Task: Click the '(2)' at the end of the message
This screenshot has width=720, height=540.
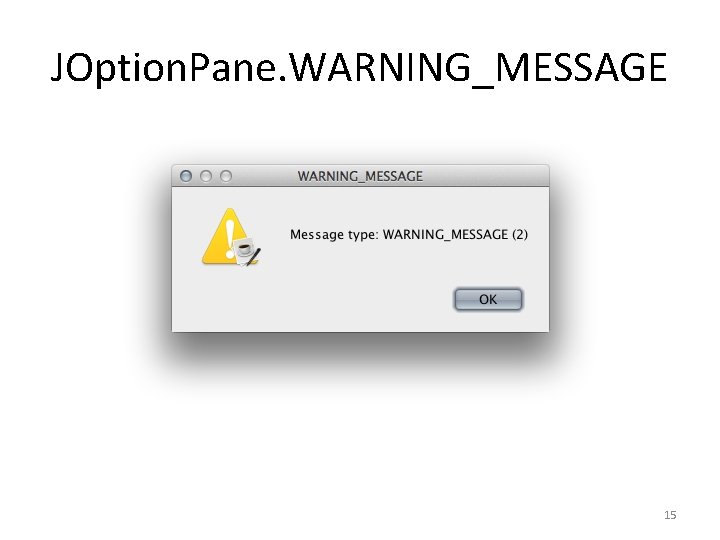Action: click(520, 235)
